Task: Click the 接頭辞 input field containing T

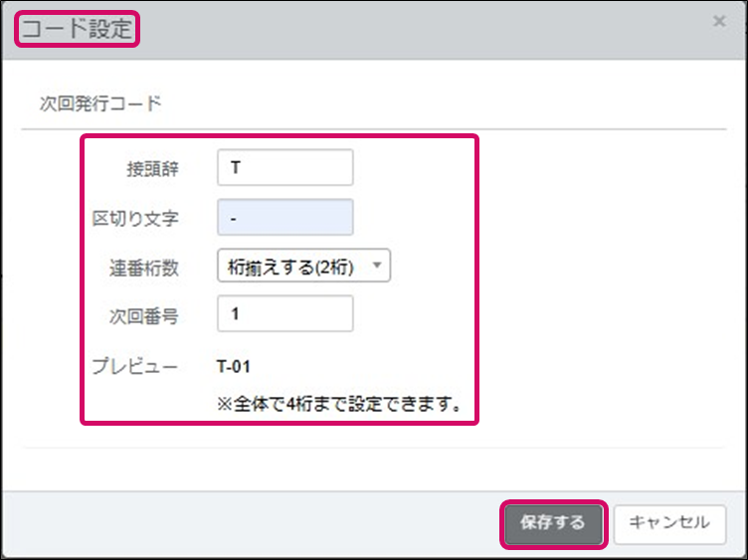Action: (x=284, y=167)
